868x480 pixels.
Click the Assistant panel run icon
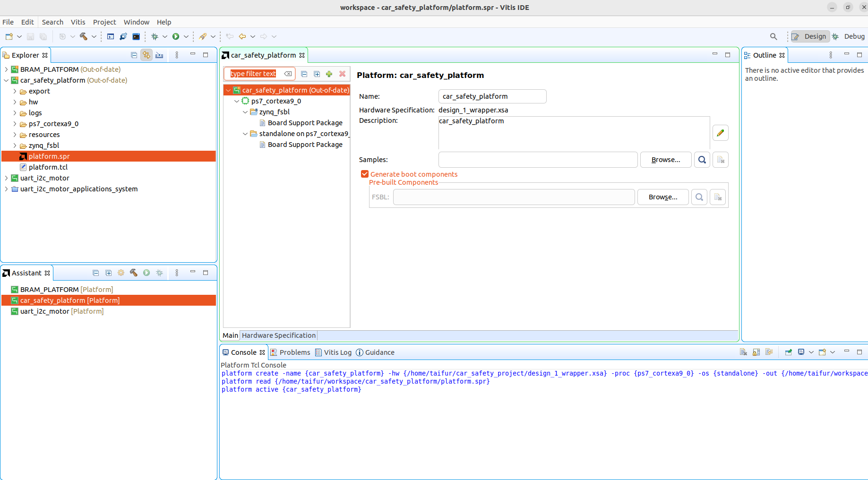[x=146, y=273]
